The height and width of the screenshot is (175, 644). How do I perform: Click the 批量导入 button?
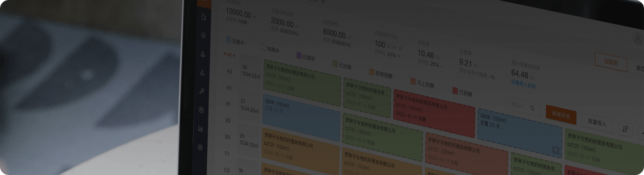[597, 123]
